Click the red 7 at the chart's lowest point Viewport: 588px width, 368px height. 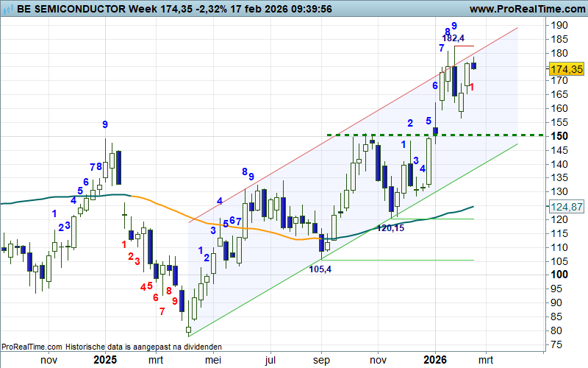(162, 311)
